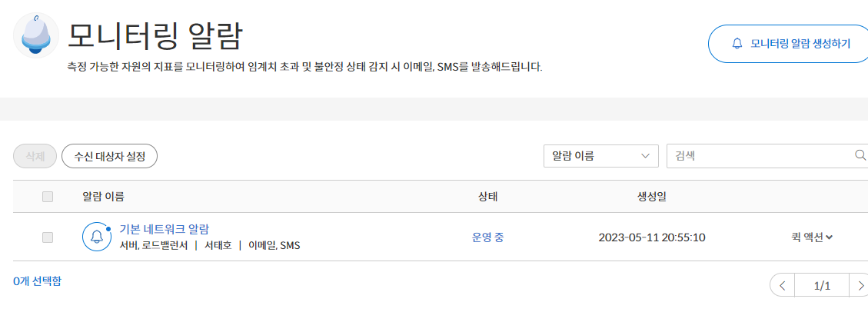Toggle the select-all checkbox in the table header

click(48, 197)
